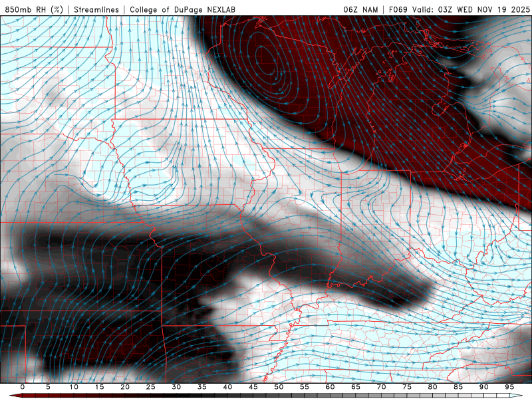Click the colorbar label '75'
The height and width of the screenshot is (399, 532).
[407, 387]
